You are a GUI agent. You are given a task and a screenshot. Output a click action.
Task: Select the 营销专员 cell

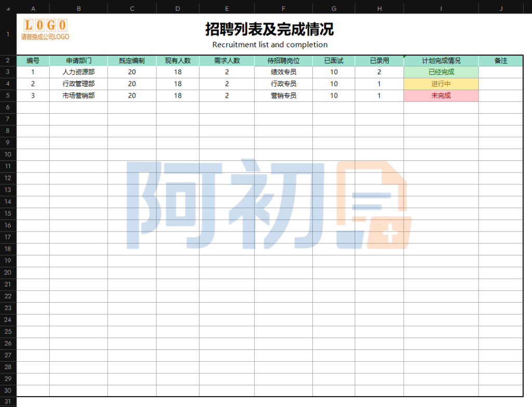[x=283, y=96]
